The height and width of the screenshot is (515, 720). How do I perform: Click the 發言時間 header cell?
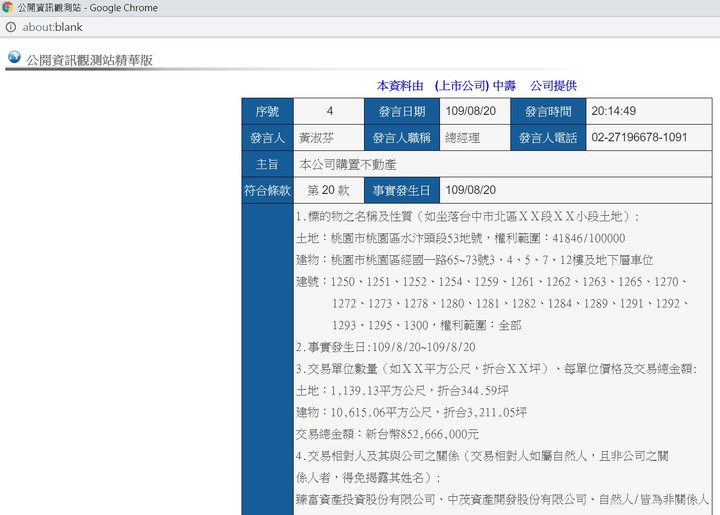548,112
